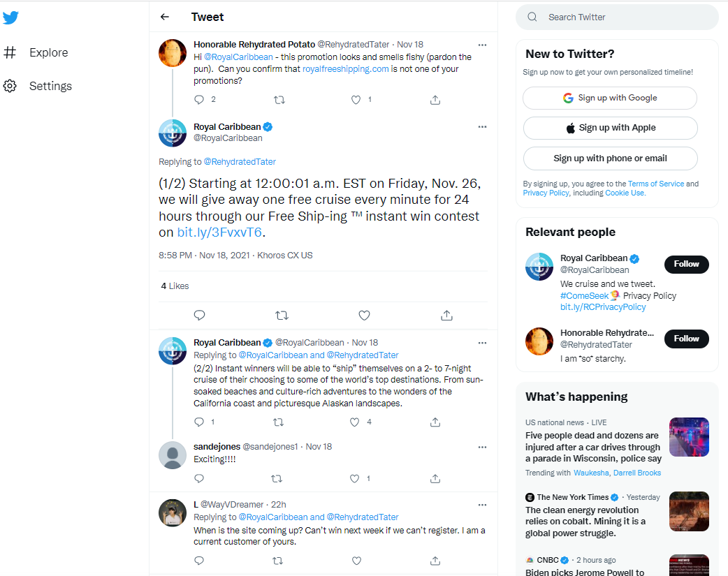The height and width of the screenshot is (576, 728).
Task: Click the Twitter bird logo
Action: coord(10,17)
